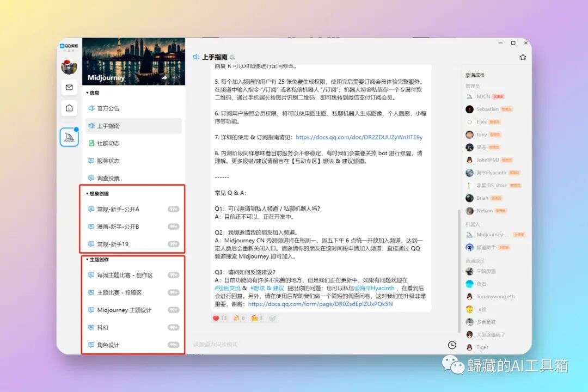Screen dimensions: 588x392
Task: Open the 服务状态 channel
Action: tap(133, 161)
